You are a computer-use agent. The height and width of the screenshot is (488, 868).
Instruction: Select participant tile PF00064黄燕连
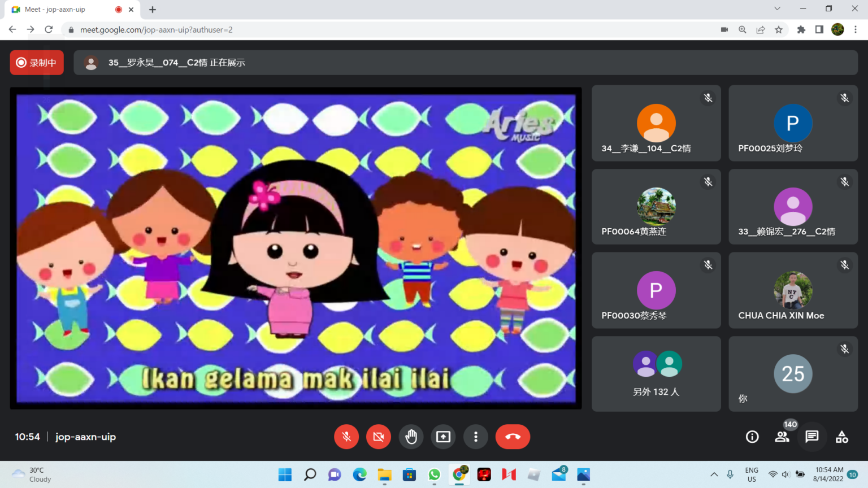pos(656,207)
